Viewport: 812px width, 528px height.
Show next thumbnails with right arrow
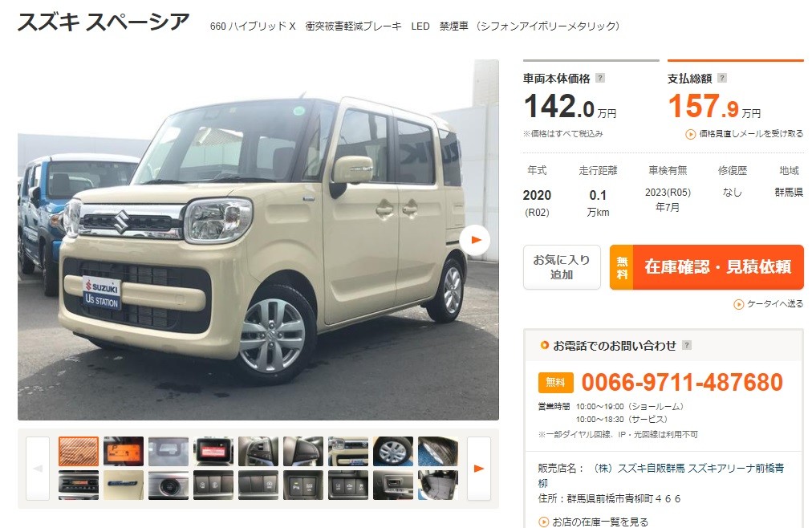pos(479,469)
